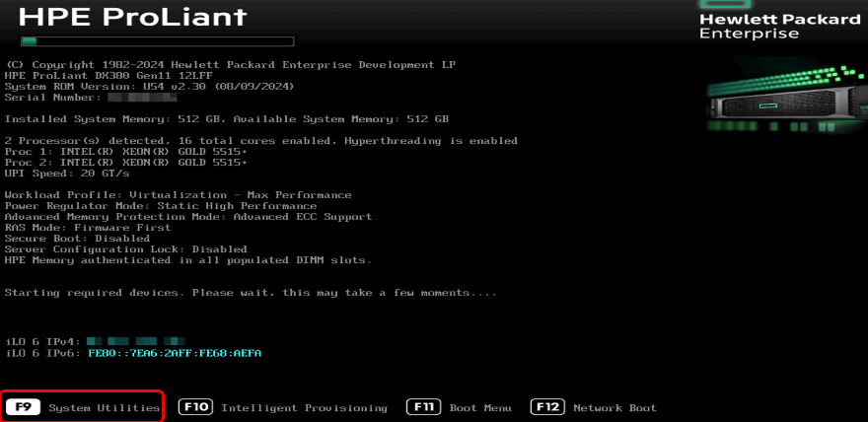Click the Server Configuration Lock line
Viewport: 868px width, 422px height.
point(125,248)
